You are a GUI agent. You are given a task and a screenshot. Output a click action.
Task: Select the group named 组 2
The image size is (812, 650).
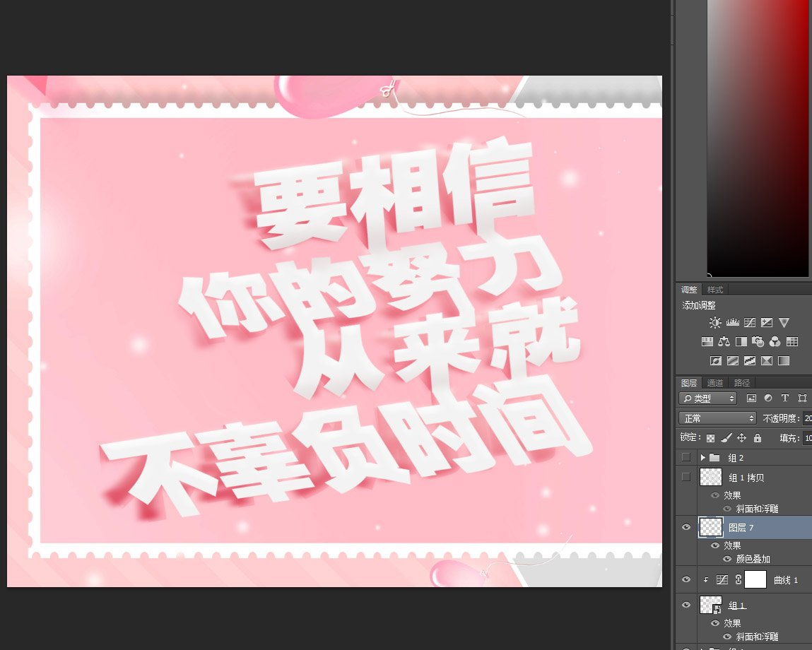[x=736, y=458]
